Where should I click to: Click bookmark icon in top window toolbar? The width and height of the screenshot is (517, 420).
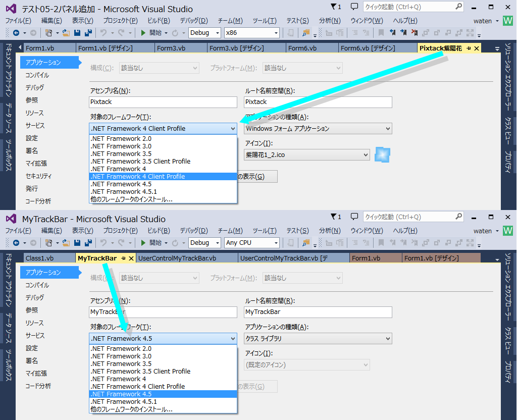click(x=381, y=33)
